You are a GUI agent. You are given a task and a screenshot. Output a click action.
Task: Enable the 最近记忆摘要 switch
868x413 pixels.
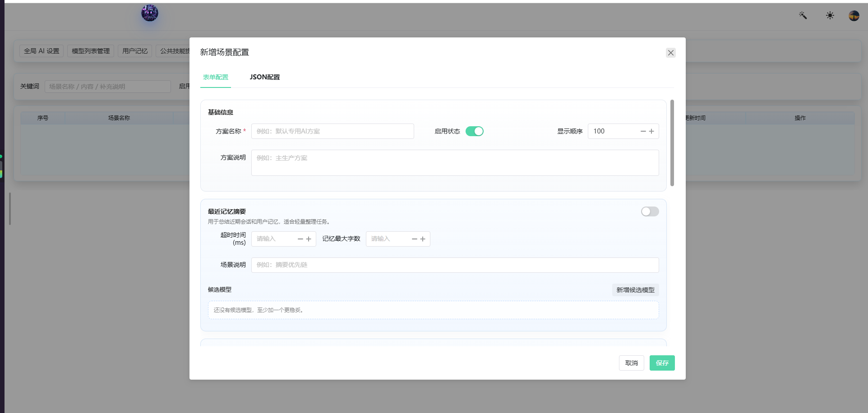click(x=650, y=211)
